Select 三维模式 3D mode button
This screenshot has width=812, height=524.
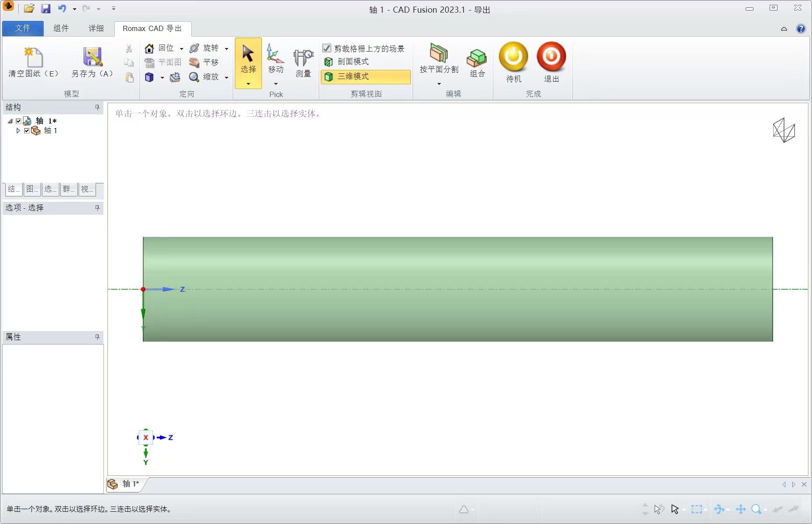(x=365, y=76)
